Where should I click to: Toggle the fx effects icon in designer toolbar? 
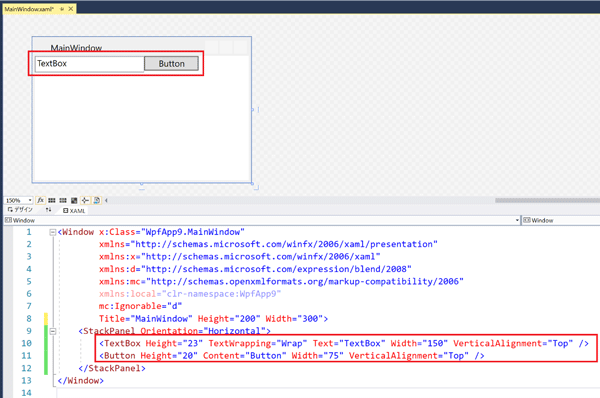(x=41, y=200)
